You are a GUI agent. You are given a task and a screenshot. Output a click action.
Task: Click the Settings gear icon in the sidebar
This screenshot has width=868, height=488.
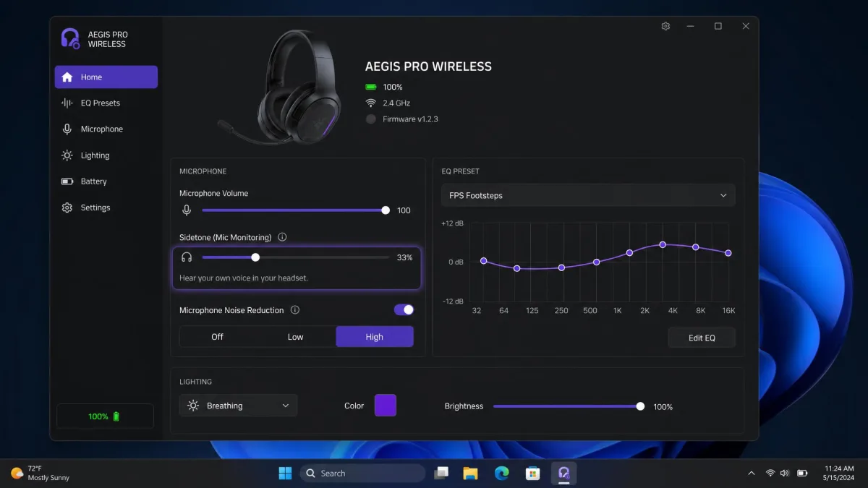[67, 207]
